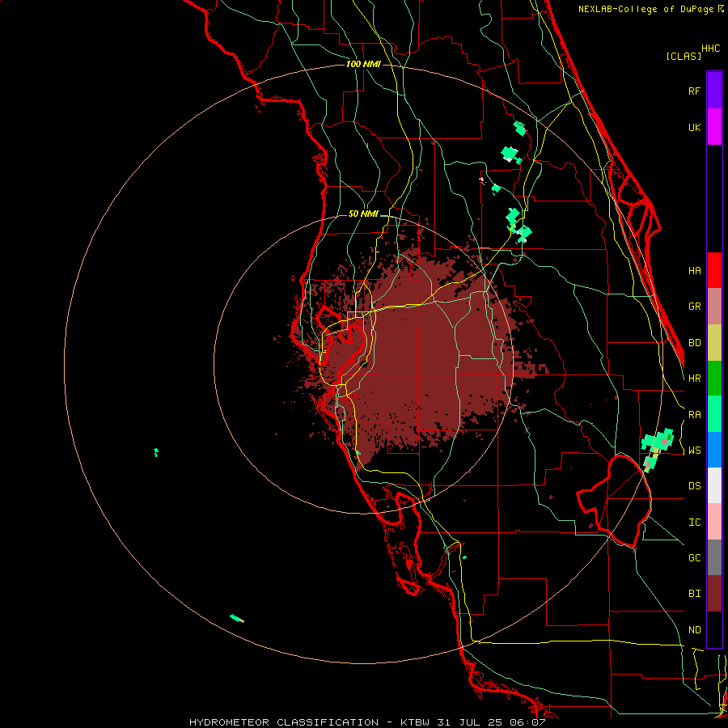Click the 100 NMI range ring label

pyautogui.click(x=363, y=64)
